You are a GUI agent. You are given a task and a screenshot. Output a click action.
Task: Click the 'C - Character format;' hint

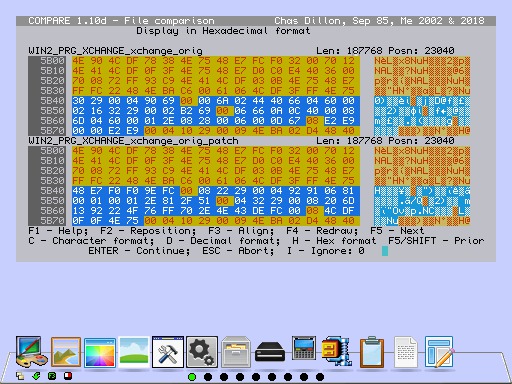click(91, 241)
